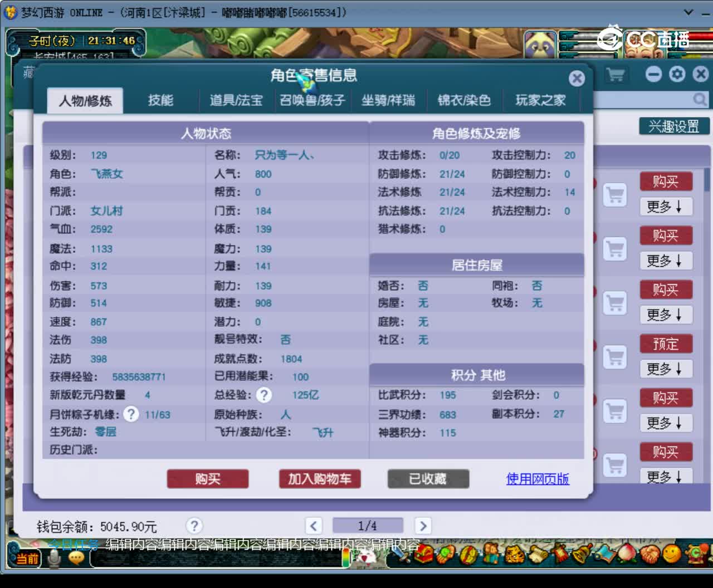The height and width of the screenshot is (588, 713).
Task: Click the 预定 button in list
Action: tap(666, 344)
